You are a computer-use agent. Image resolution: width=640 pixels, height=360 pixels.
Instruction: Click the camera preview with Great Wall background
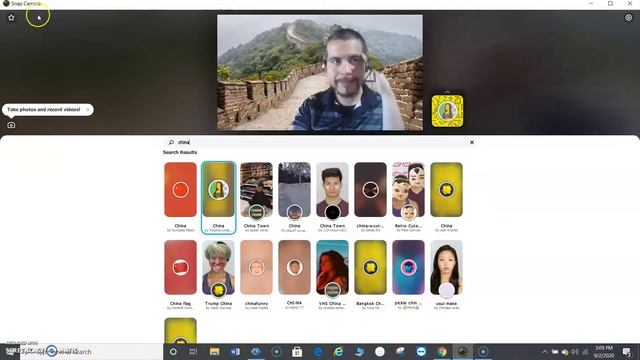point(320,73)
